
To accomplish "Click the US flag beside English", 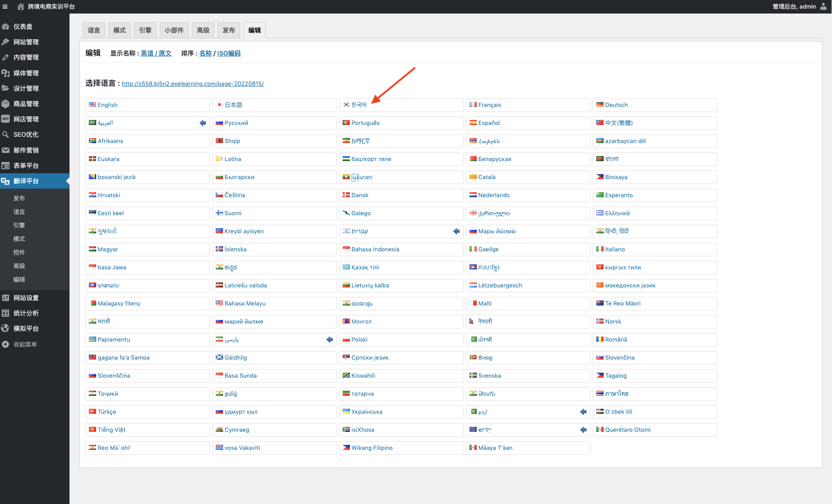I will point(93,105).
